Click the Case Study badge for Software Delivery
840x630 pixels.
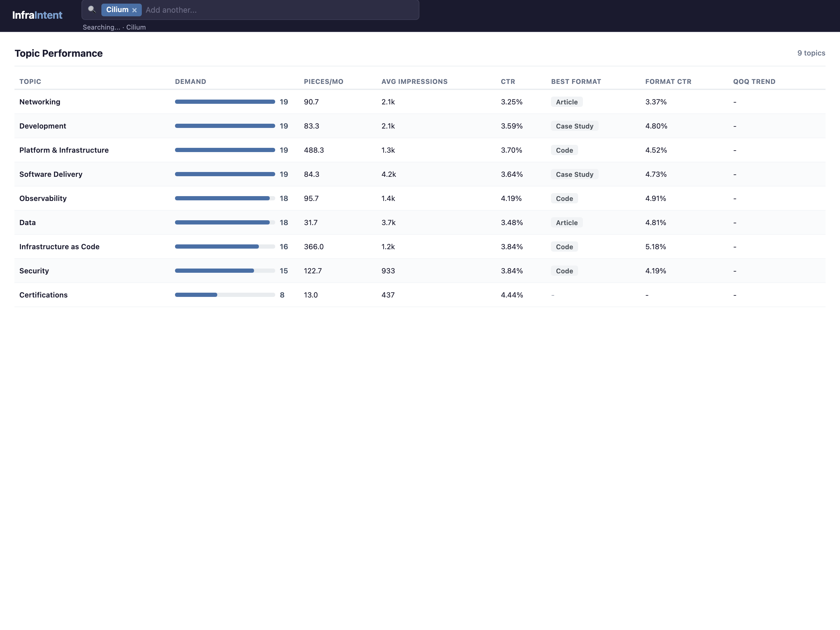[x=574, y=174]
